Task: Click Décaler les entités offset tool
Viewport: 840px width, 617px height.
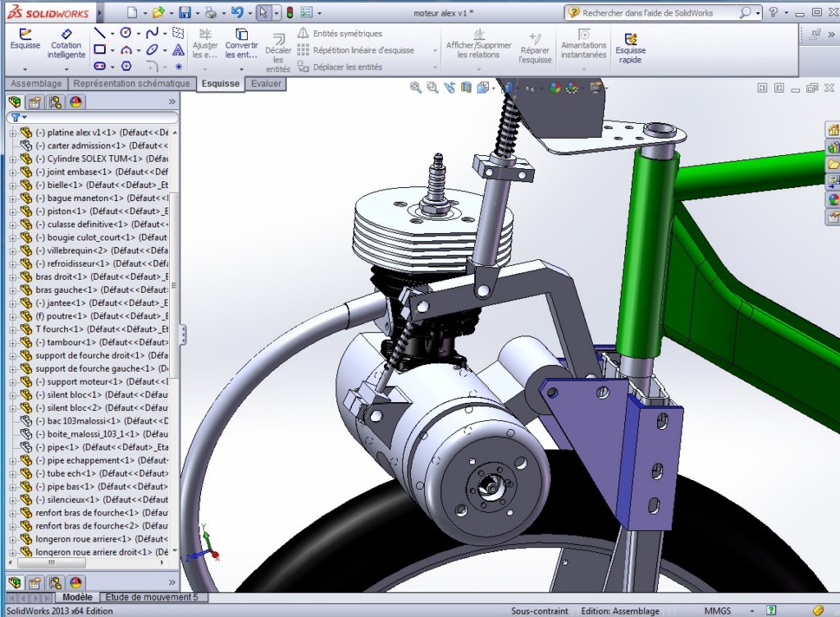Action: [278, 53]
